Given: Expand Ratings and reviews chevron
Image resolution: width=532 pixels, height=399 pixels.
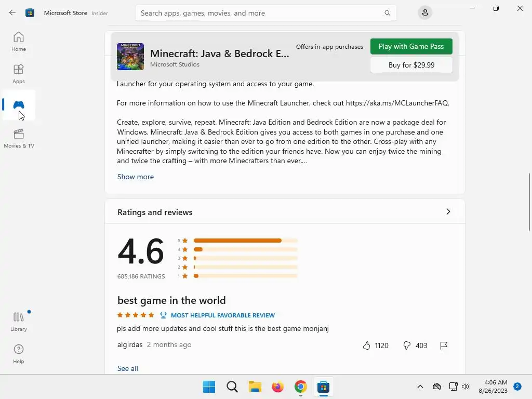Looking at the screenshot, I should pyautogui.click(x=448, y=212).
